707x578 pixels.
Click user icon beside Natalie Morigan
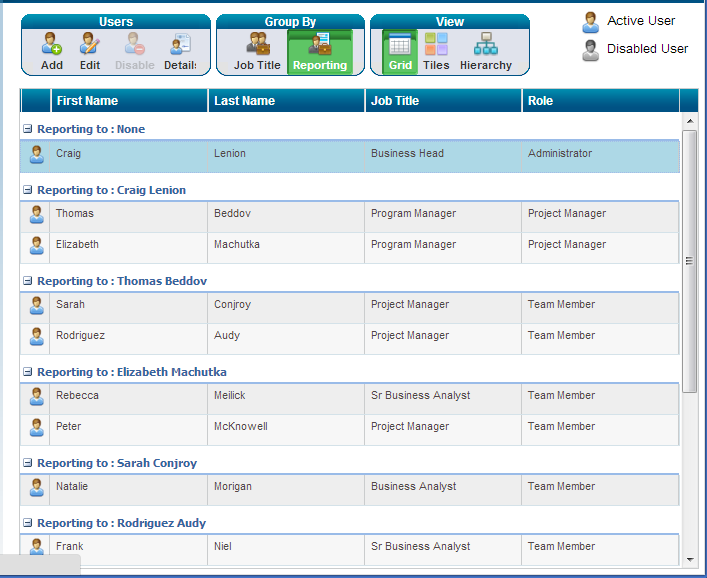(x=36, y=487)
